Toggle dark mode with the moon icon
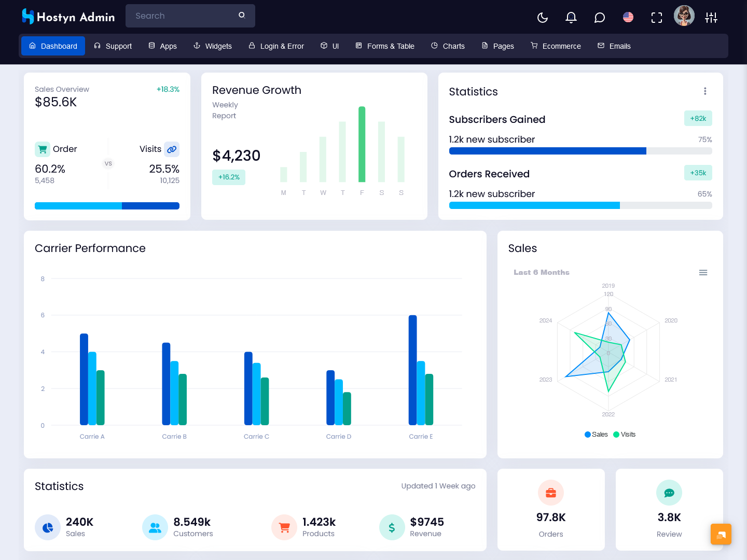The height and width of the screenshot is (560, 747). tap(543, 18)
